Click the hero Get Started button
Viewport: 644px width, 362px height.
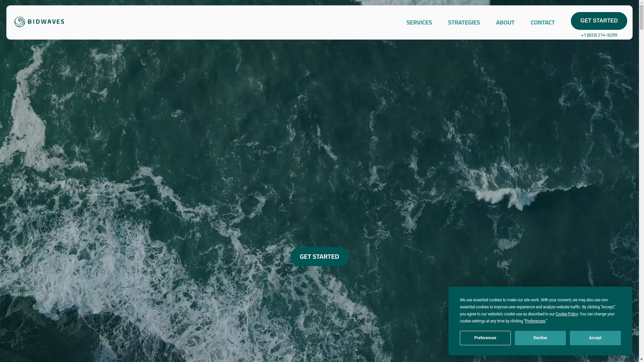tap(319, 256)
